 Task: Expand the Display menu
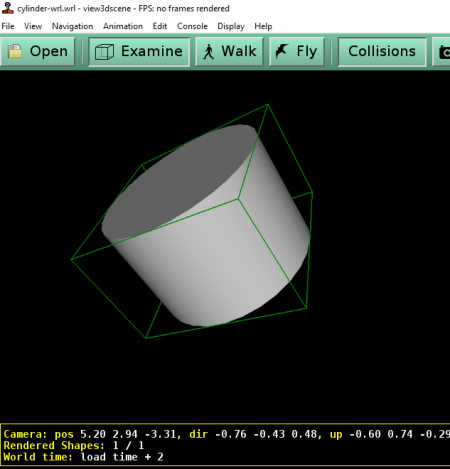(x=231, y=26)
